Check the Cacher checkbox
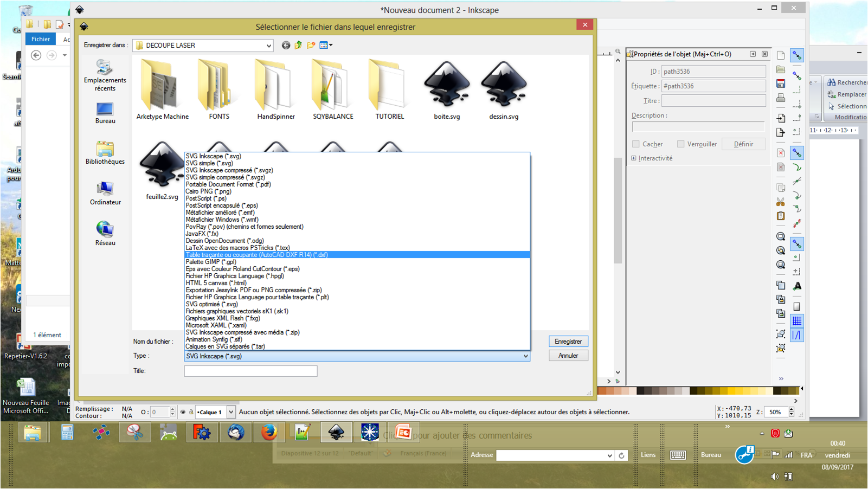The height and width of the screenshot is (489, 868). (x=636, y=144)
